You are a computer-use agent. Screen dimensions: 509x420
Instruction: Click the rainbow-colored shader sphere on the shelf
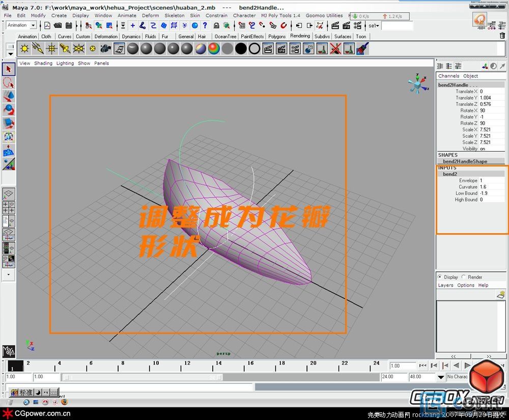coord(214,49)
